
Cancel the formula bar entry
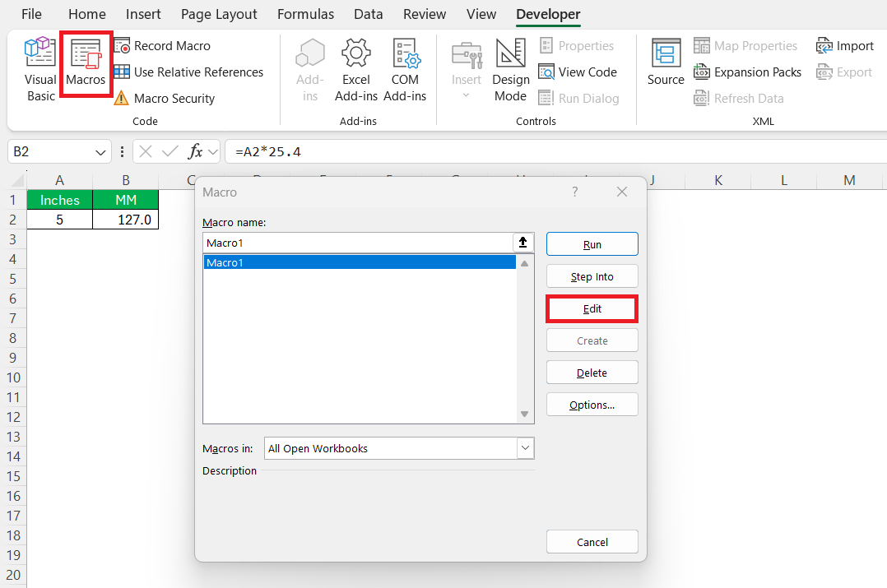tap(146, 151)
